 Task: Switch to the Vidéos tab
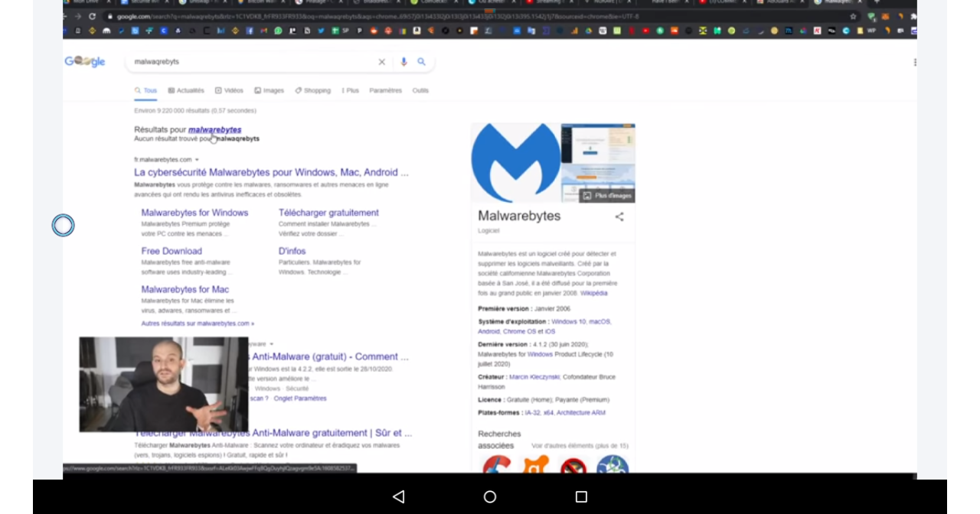[x=229, y=90]
